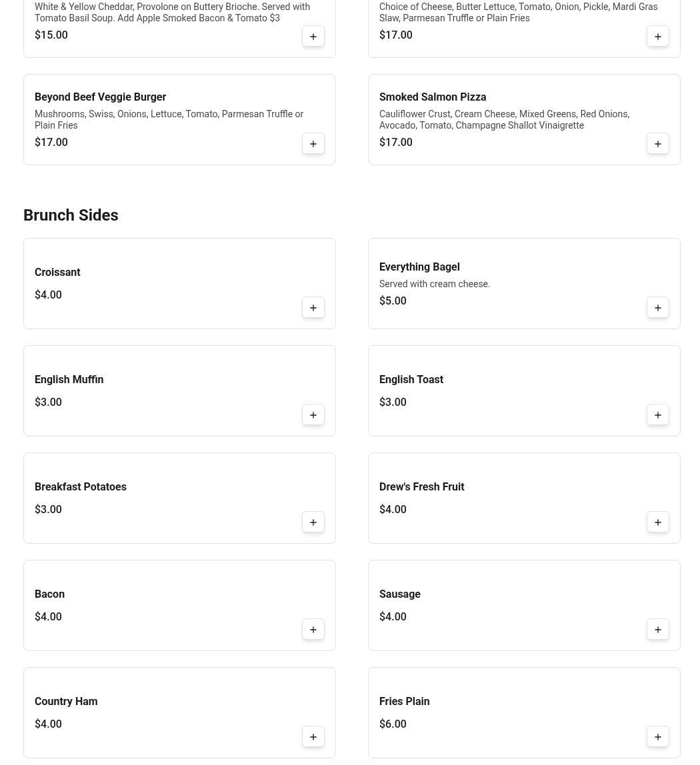Add Country Ham to cart
Screen dimensions: 700x765
pos(313,737)
